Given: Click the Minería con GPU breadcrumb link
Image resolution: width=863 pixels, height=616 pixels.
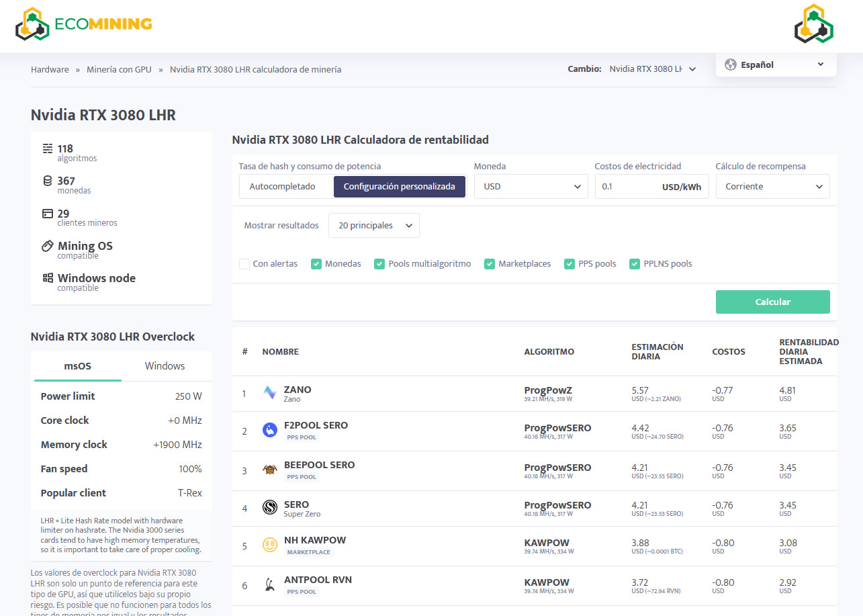Looking at the screenshot, I should coord(119,69).
